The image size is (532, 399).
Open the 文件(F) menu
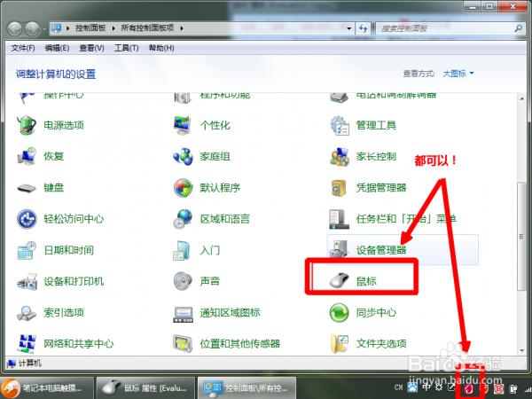coord(23,48)
